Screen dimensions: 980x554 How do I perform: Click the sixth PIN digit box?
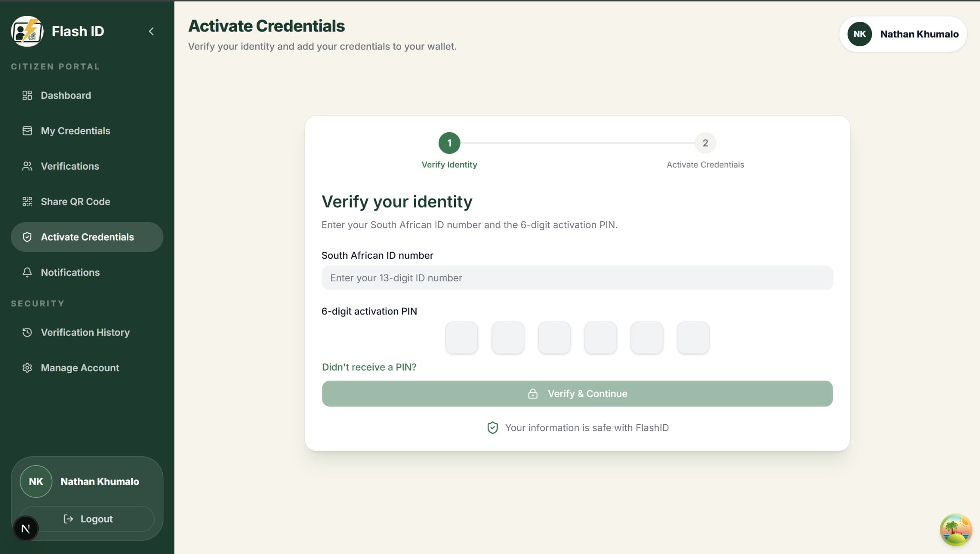point(693,338)
